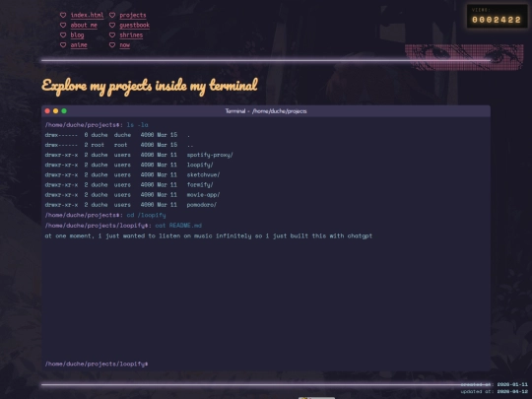Click heart icon beside now
This screenshot has height=399, width=532.
pos(112,44)
